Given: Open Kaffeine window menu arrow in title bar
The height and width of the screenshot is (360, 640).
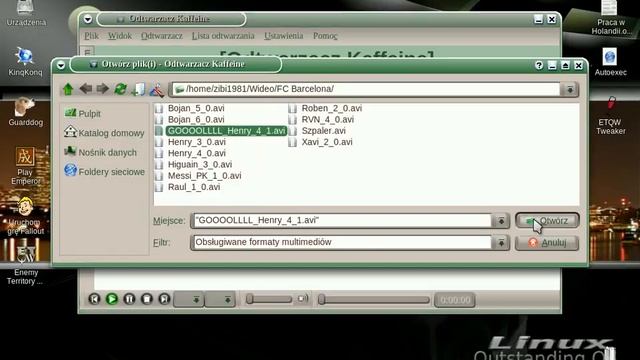Looking at the screenshot, I should pos(88,19).
